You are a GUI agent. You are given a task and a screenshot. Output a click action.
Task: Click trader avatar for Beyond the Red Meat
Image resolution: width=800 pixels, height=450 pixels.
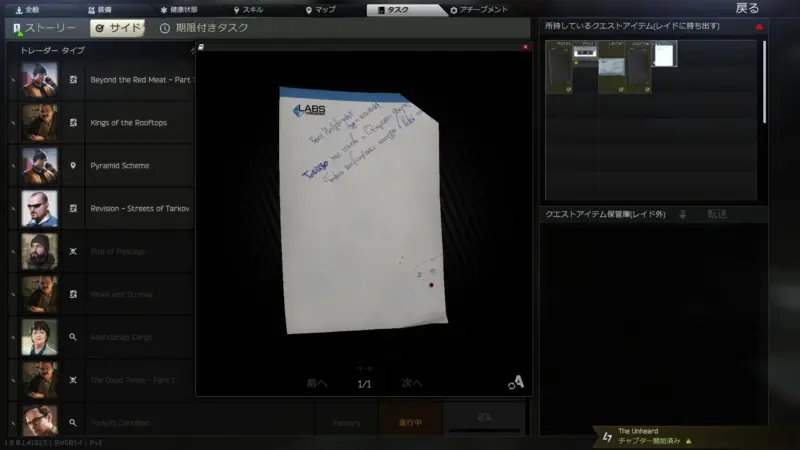tap(40, 79)
